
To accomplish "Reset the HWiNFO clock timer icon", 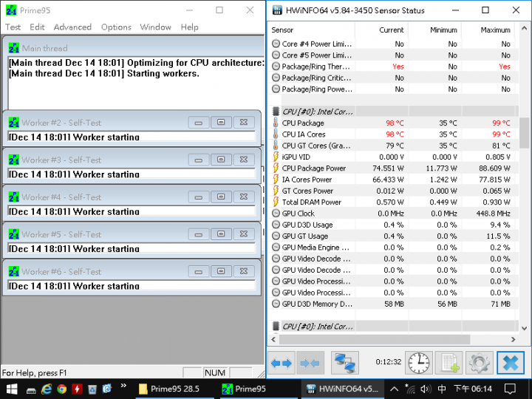I will point(419,363).
